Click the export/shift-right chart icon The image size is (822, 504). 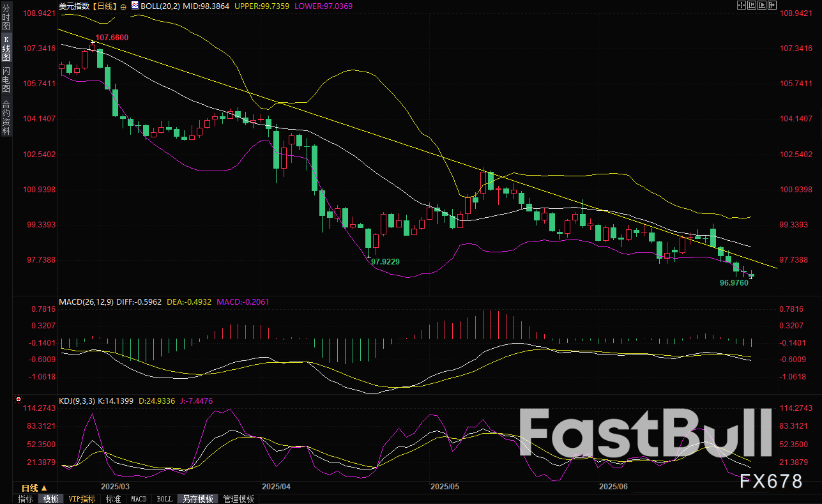773,5
